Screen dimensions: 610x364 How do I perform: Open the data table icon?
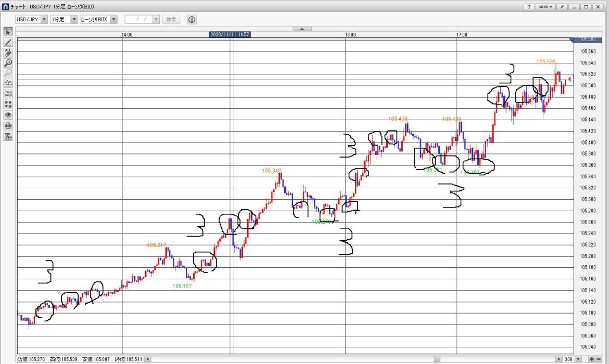point(8,137)
